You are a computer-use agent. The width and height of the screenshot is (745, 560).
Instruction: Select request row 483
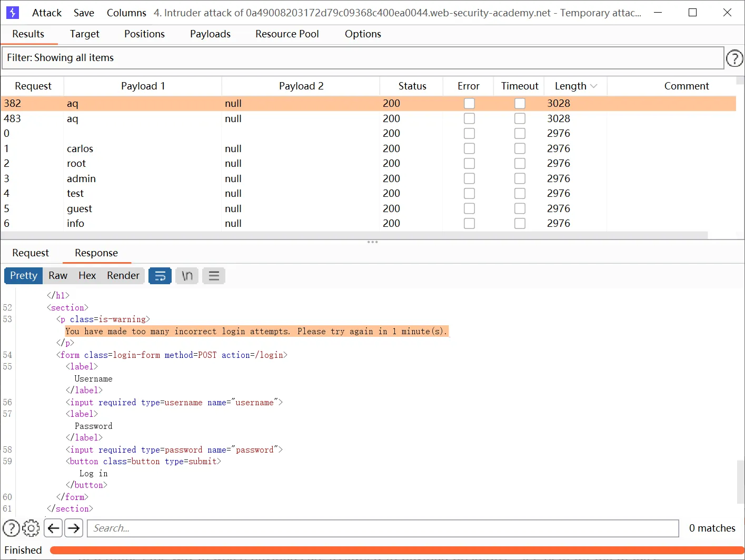368,118
